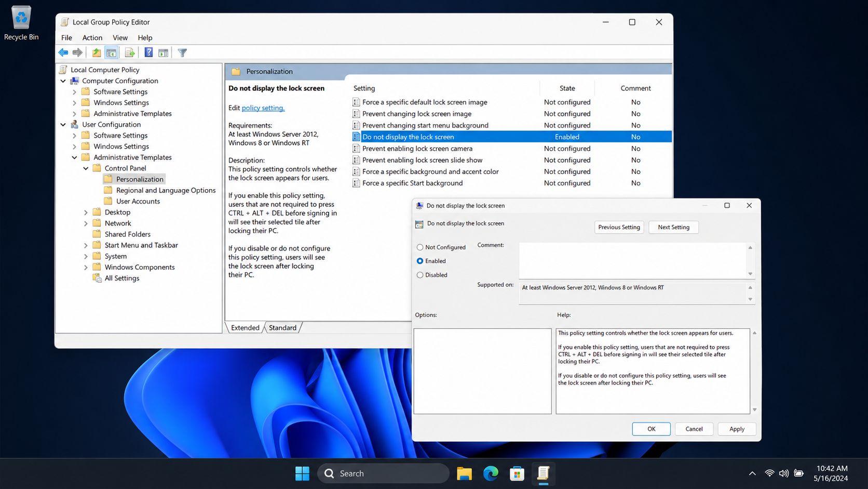Expand Start Menu and Taskbar node
The image size is (868, 489).
tap(86, 245)
